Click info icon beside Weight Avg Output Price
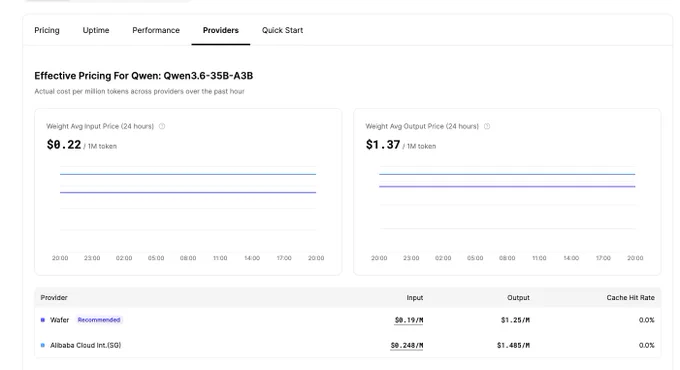 (487, 126)
